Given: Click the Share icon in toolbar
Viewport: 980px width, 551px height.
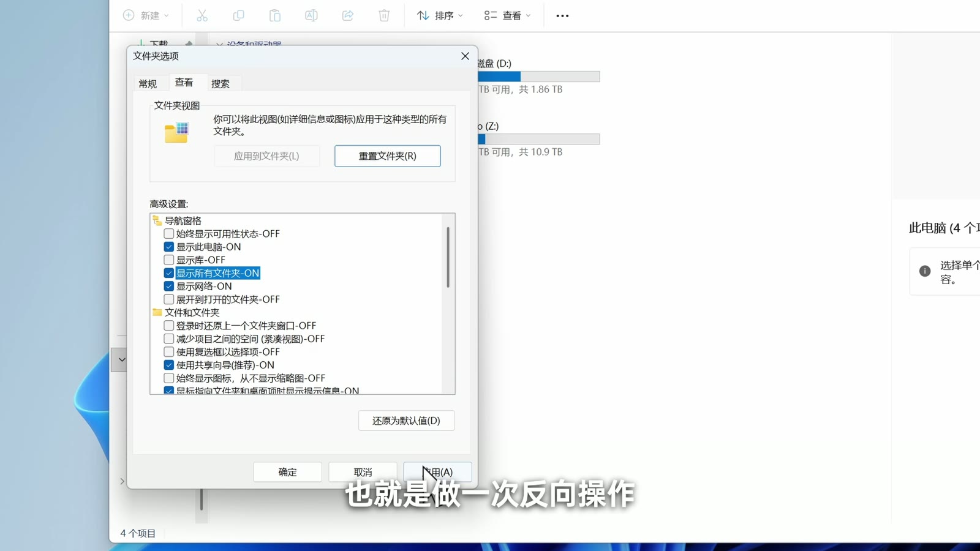Looking at the screenshot, I should 348,15.
